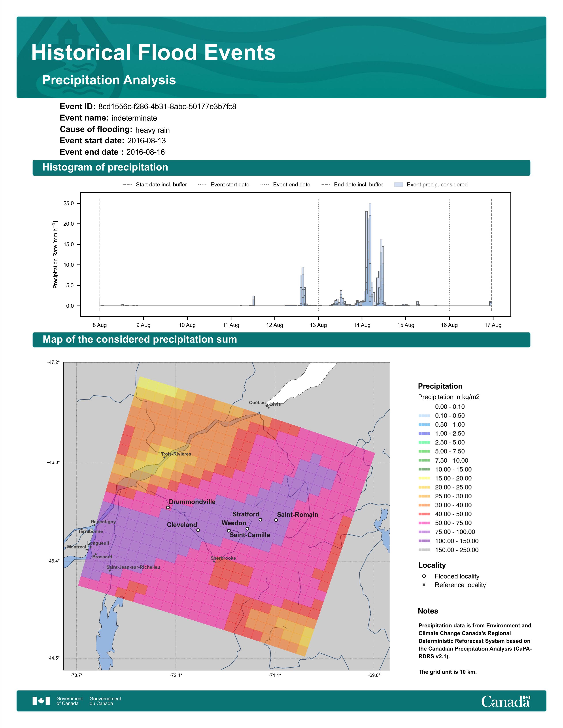Click the 'Flooded locality' legend circle icon
This screenshot has width=563, height=728.
click(424, 576)
